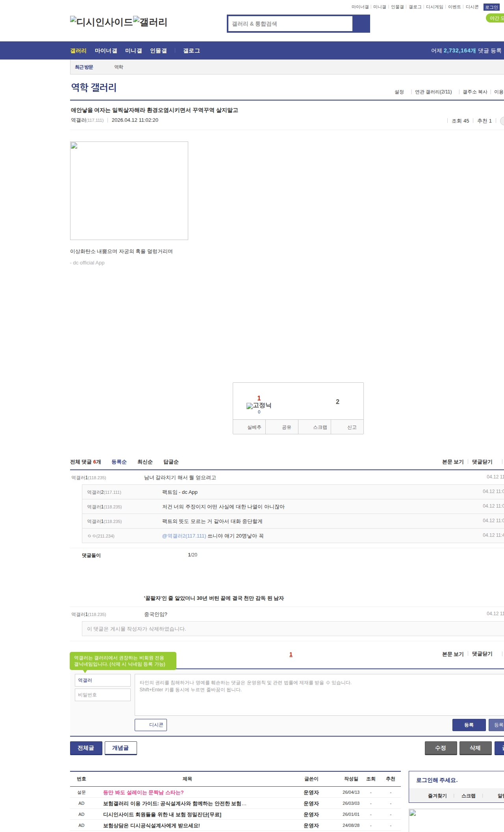Open the 설정 gallery option
The height and width of the screenshot is (832, 504).
399,92
